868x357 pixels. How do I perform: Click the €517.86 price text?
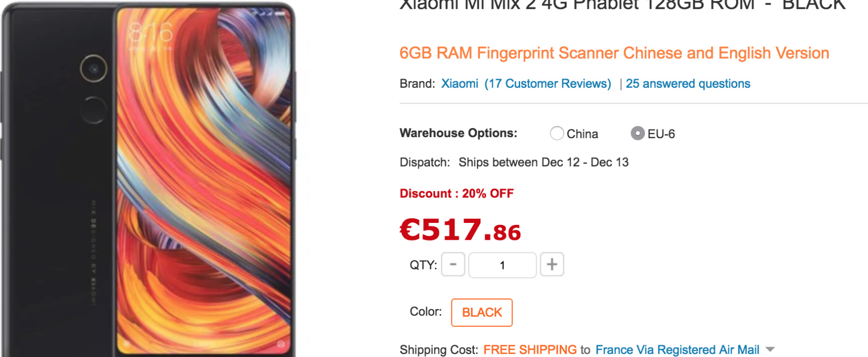(460, 230)
